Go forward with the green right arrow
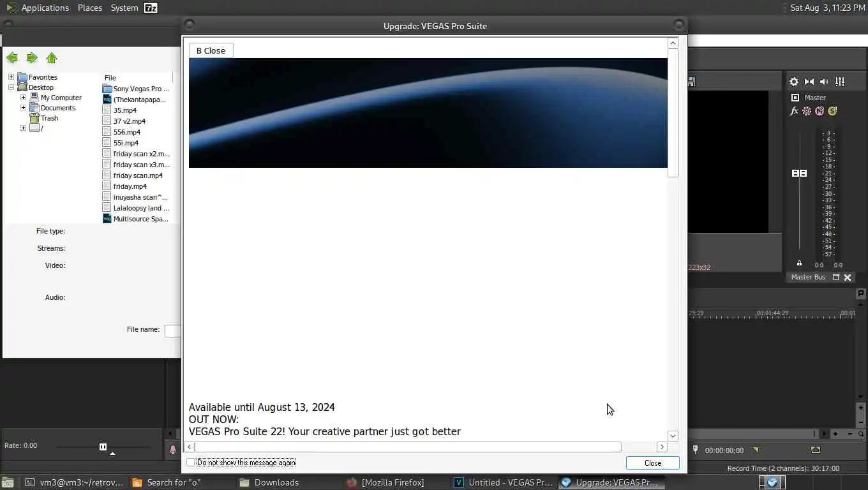Viewport: 868px width, 490px height. pyautogui.click(x=32, y=58)
